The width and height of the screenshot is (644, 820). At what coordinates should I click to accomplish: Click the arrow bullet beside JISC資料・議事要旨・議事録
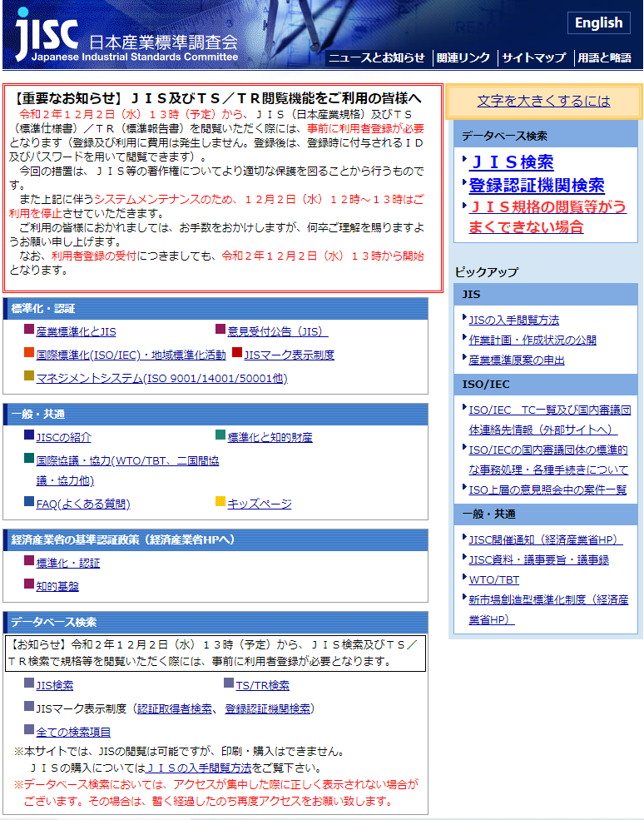tap(465, 558)
